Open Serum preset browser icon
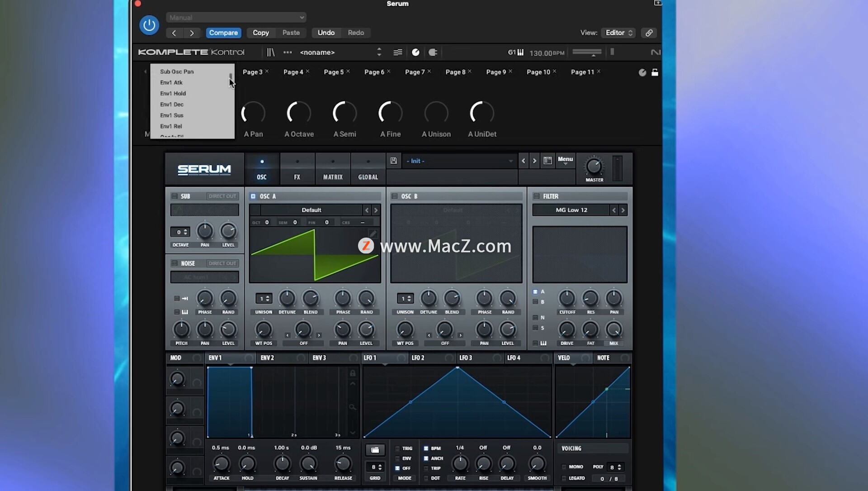This screenshot has width=868, height=491. [547, 161]
